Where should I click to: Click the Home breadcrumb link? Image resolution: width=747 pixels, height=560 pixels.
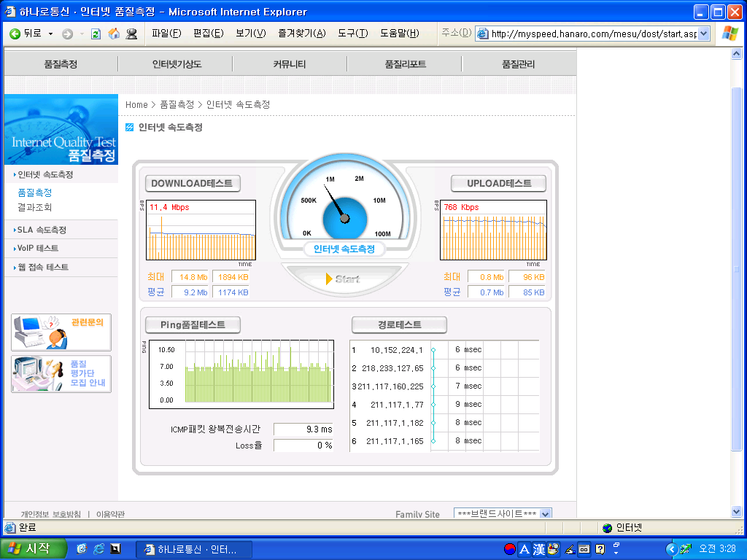(136, 105)
